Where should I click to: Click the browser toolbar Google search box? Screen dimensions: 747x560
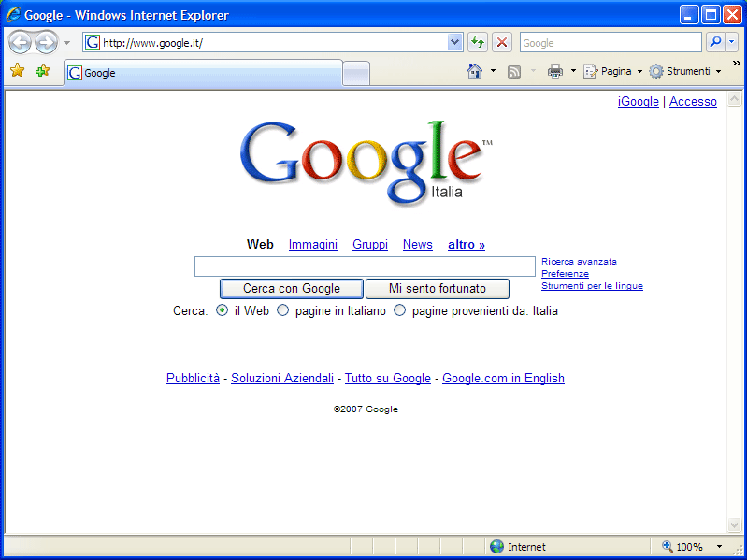tap(611, 43)
